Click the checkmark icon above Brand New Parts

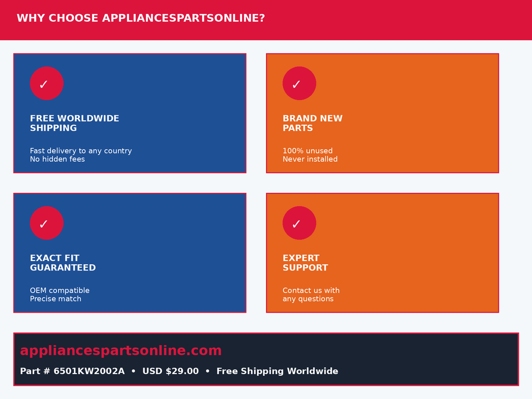(x=299, y=84)
